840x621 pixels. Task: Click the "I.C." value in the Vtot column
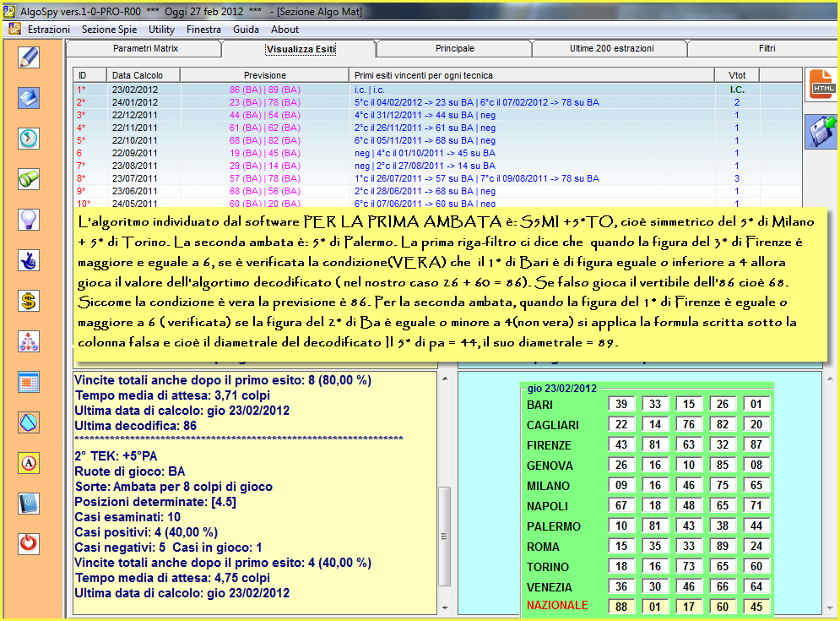tap(737, 90)
